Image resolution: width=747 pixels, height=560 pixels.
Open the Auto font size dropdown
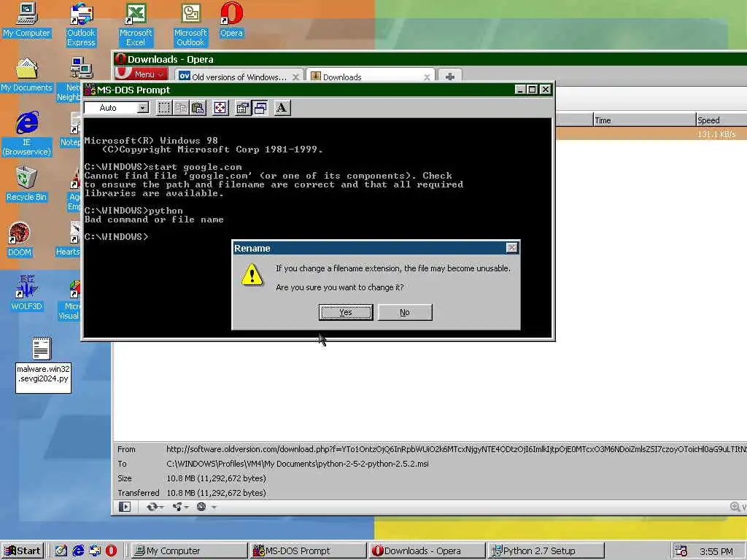[142, 108]
